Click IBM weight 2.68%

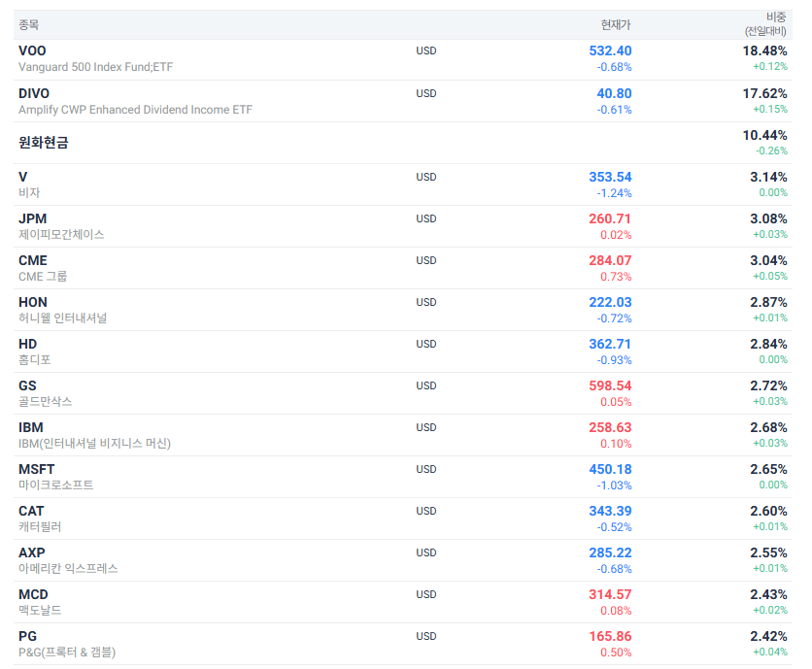point(768,427)
